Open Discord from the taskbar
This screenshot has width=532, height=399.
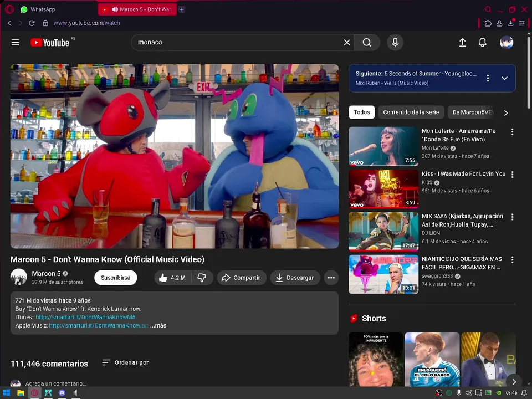(62, 392)
